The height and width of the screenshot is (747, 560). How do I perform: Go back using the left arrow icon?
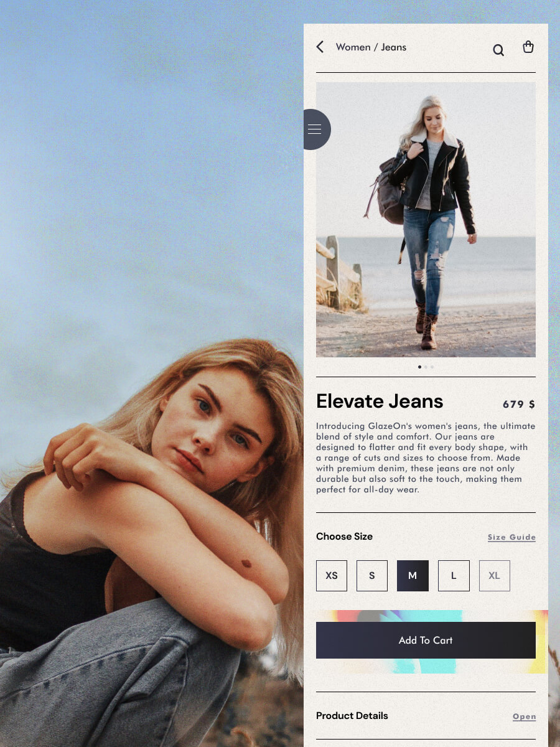(320, 47)
